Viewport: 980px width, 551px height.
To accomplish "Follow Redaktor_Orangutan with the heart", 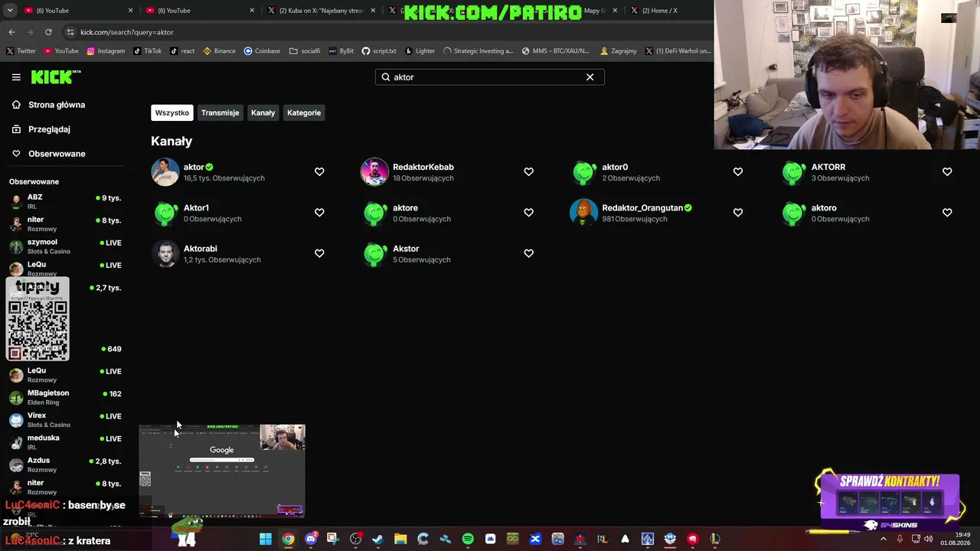I will click(x=738, y=212).
